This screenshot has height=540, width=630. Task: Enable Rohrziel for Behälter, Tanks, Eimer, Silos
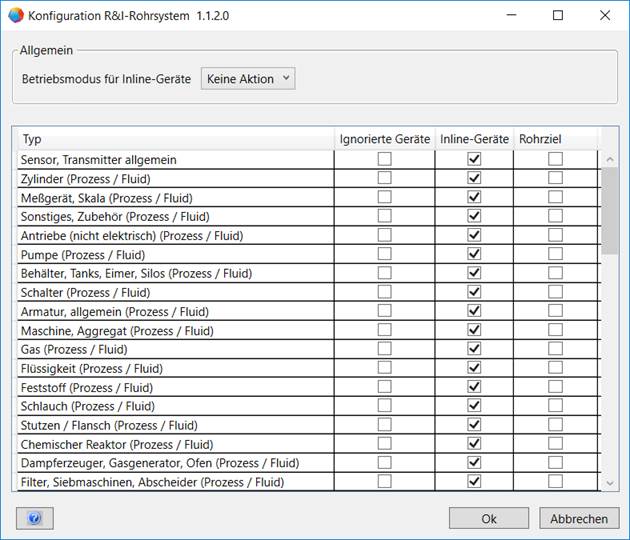tap(555, 273)
